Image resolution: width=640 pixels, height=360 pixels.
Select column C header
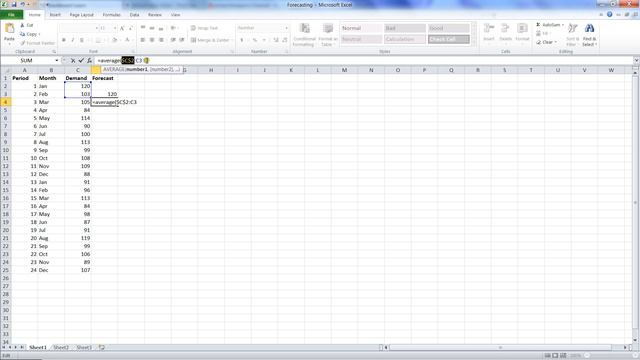[x=78, y=70]
